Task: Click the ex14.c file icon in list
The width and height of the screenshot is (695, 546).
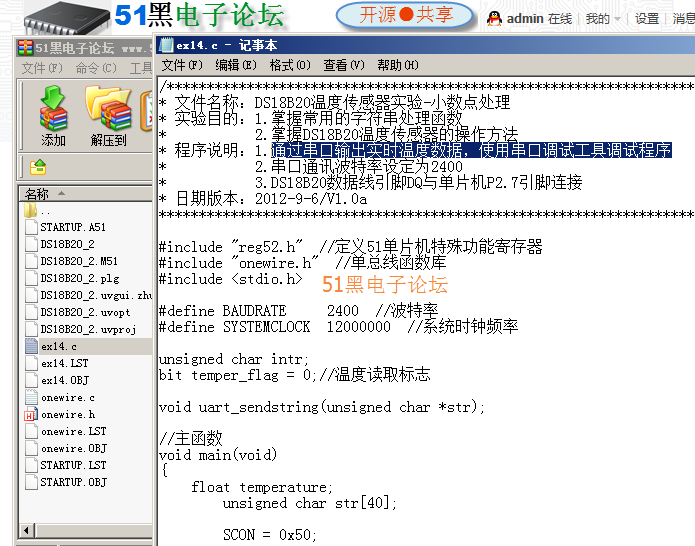Action: (x=31, y=346)
